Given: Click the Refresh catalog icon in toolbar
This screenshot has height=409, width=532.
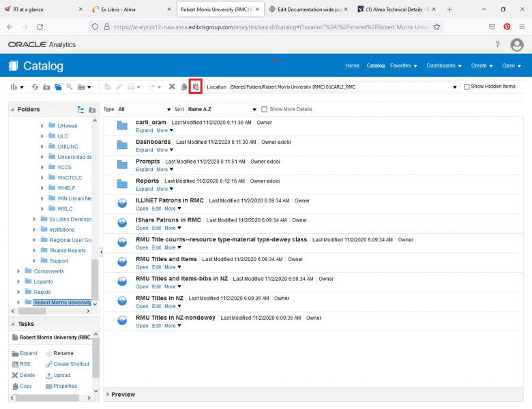Looking at the screenshot, I should click(x=35, y=87).
